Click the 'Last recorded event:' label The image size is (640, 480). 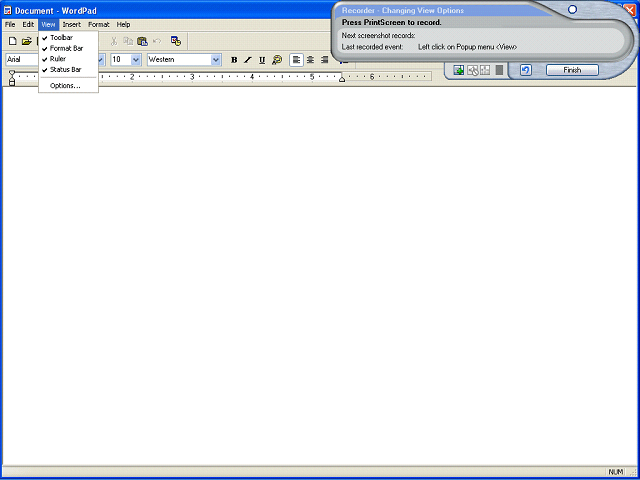click(372, 47)
